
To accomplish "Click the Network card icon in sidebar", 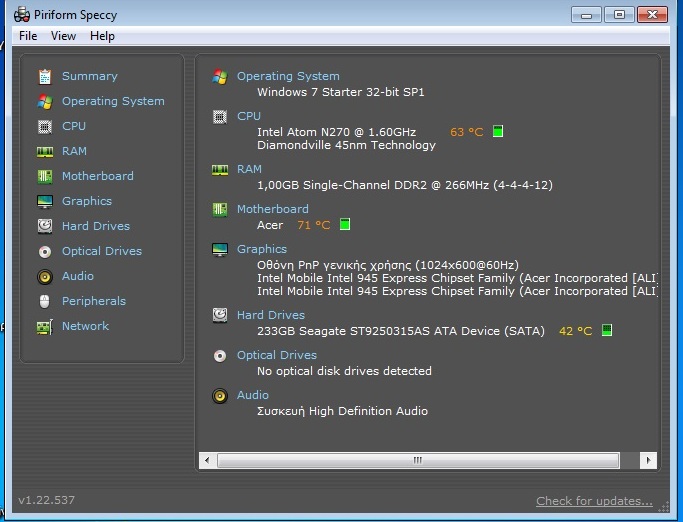I will pos(45,327).
